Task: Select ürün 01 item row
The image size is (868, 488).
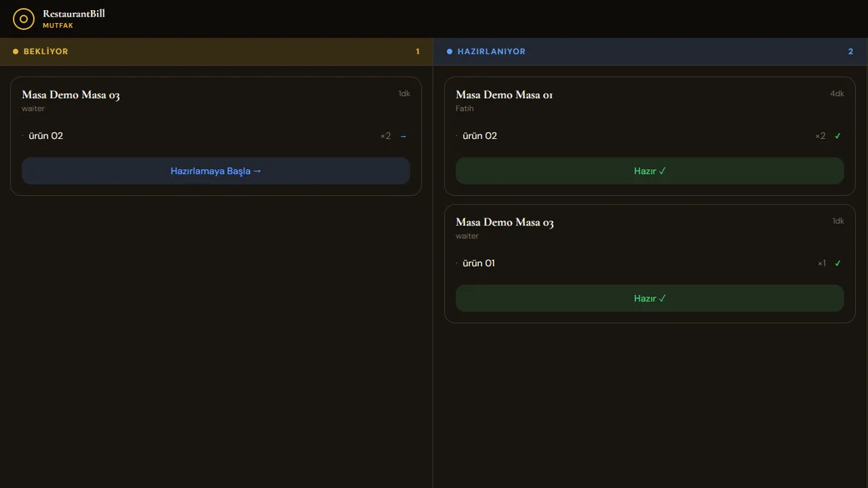Action: tap(650, 263)
